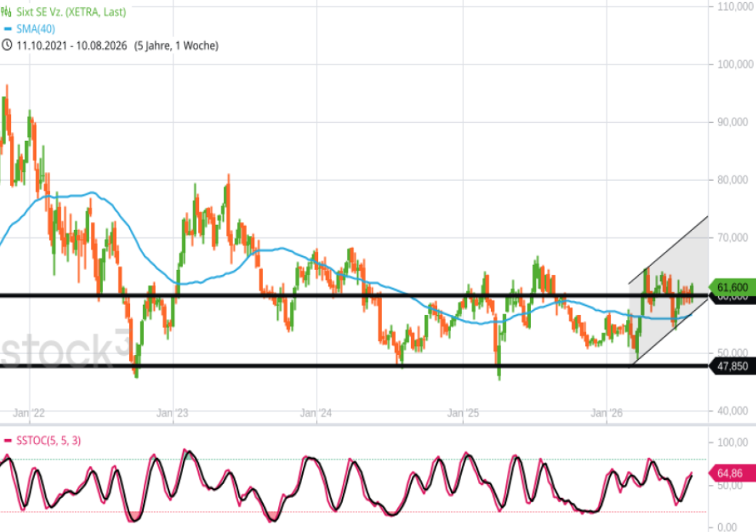Click the pink 64,86 stochastic value tag
The height and width of the screenshot is (532, 756).
732,473
